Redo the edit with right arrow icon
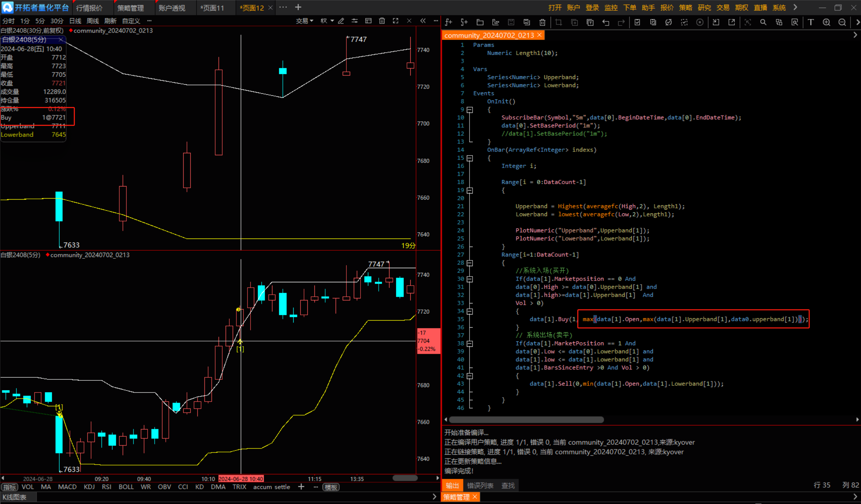 point(621,22)
